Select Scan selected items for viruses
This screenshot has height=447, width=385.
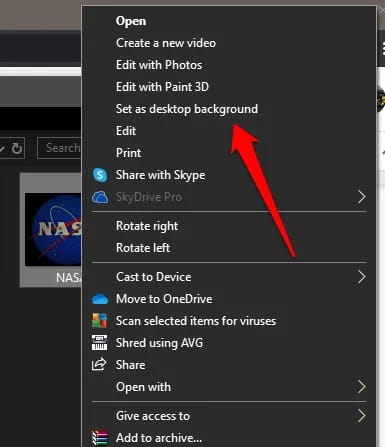[196, 321]
